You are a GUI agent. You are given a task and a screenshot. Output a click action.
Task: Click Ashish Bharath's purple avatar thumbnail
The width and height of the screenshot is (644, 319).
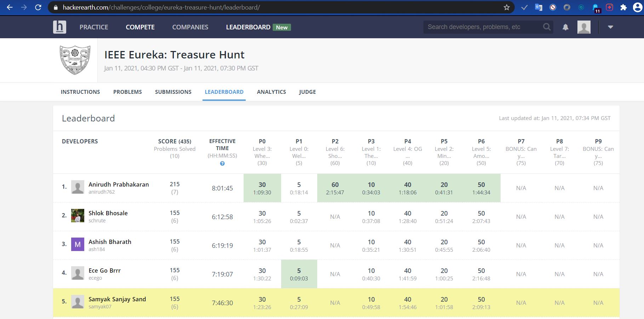[78, 244]
